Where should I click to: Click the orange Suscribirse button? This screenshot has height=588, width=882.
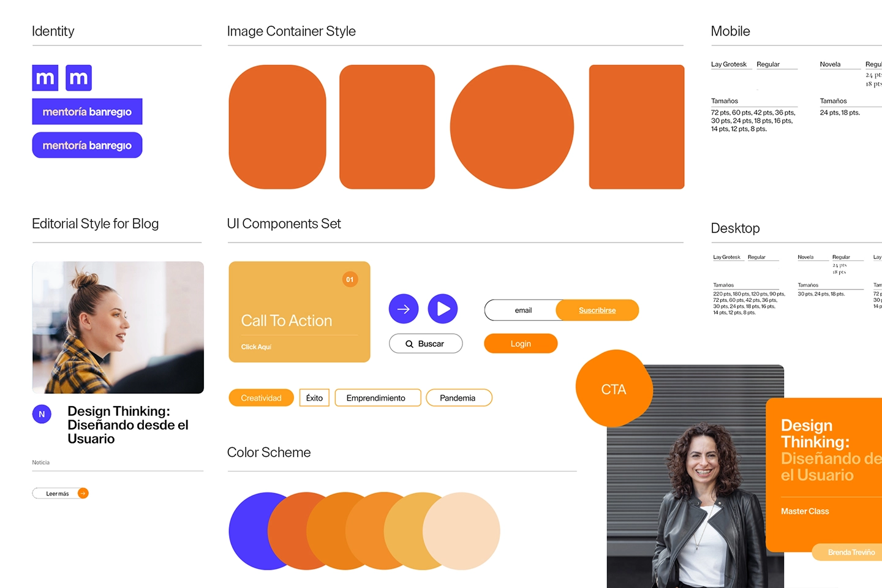tap(597, 310)
